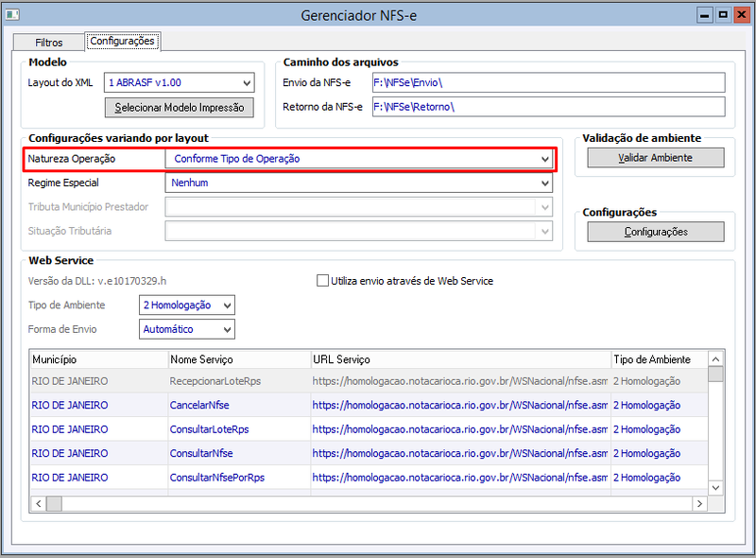Select the Configurações tab

click(x=123, y=41)
